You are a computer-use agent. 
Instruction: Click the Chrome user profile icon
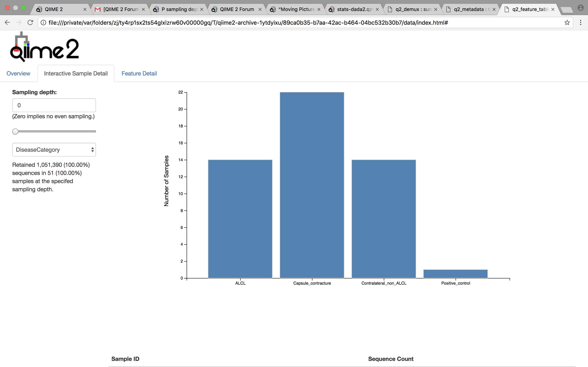pos(580,8)
